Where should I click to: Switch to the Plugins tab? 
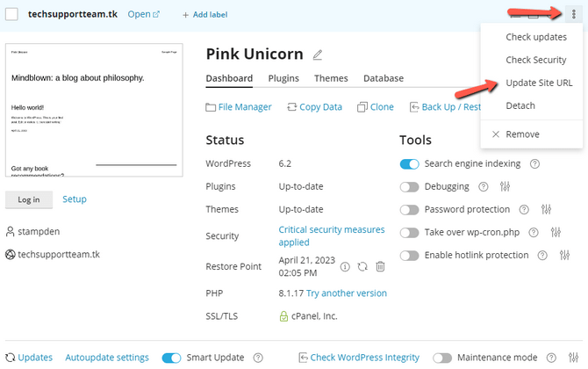pos(283,78)
